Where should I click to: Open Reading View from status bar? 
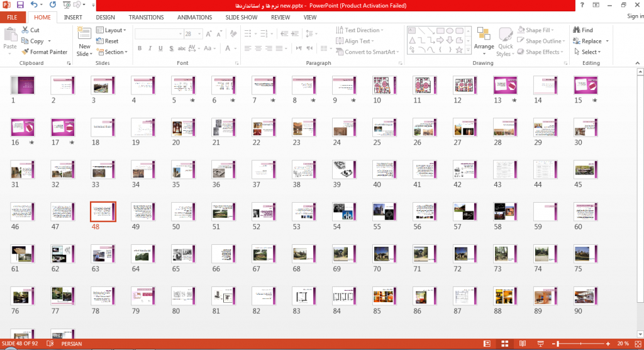(x=523, y=344)
